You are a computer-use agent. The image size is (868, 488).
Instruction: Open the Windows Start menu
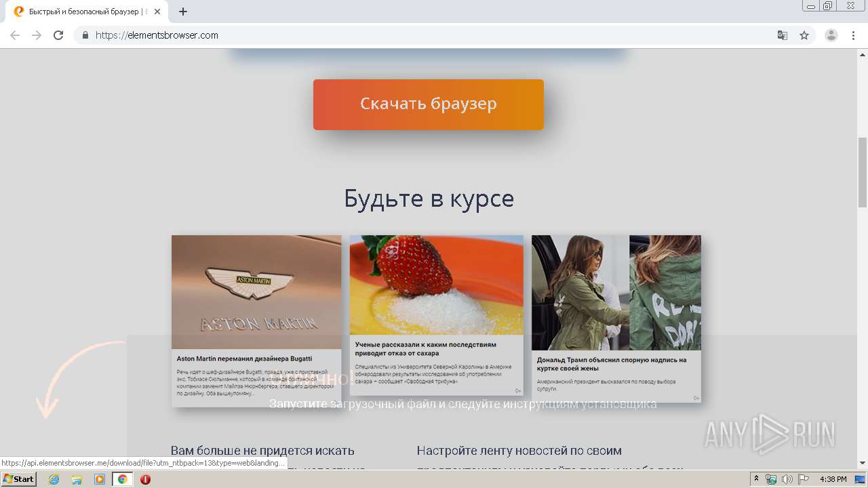click(18, 479)
